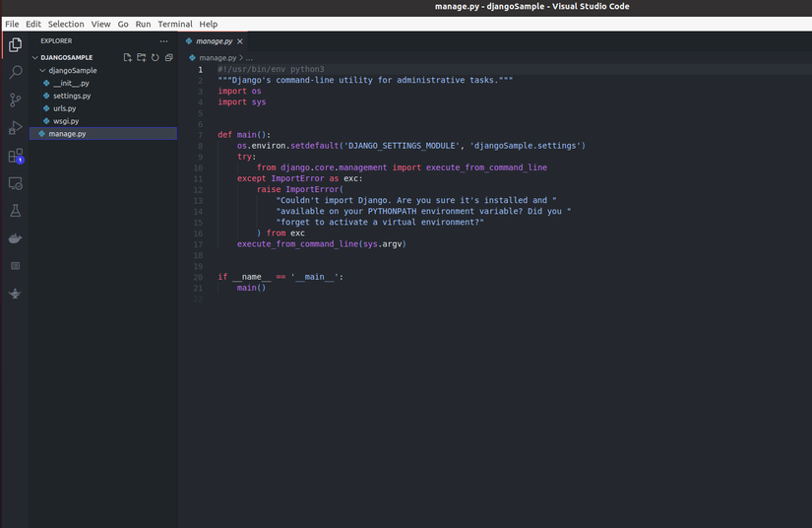The image size is (812, 528).
Task: Open the Search view icon
Action: [x=16, y=72]
